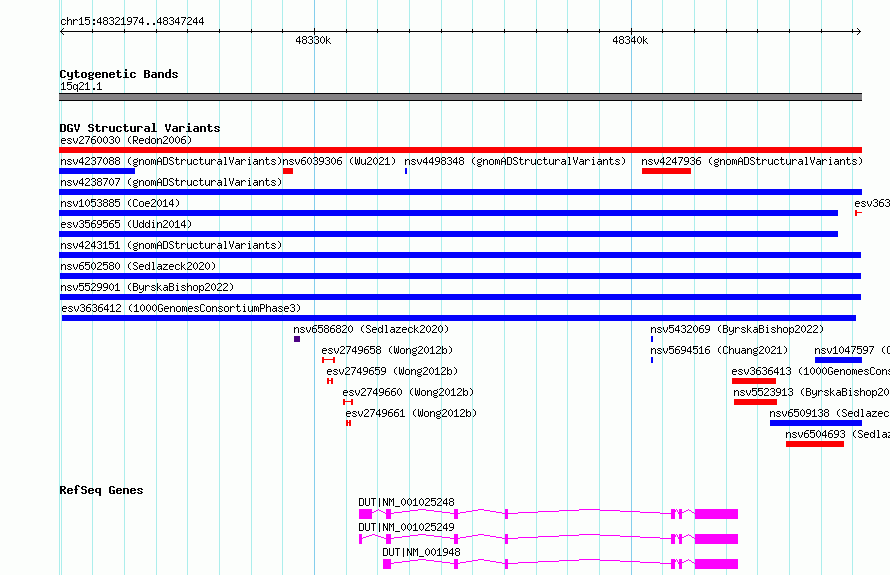Open nsv4243151 gnomAD variant label
Screen dimensions: 890x575
point(171,245)
